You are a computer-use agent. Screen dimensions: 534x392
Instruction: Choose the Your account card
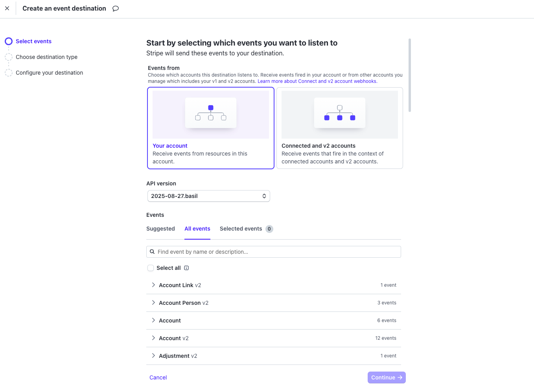pyautogui.click(x=211, y=128)
